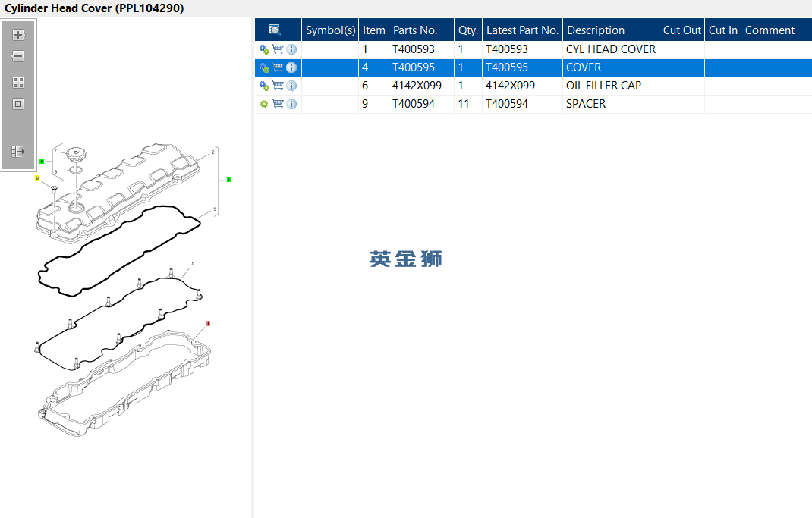This screenshot has height=518, width=812.
Task: Sort by Description column header
Action: pos(611,30)
